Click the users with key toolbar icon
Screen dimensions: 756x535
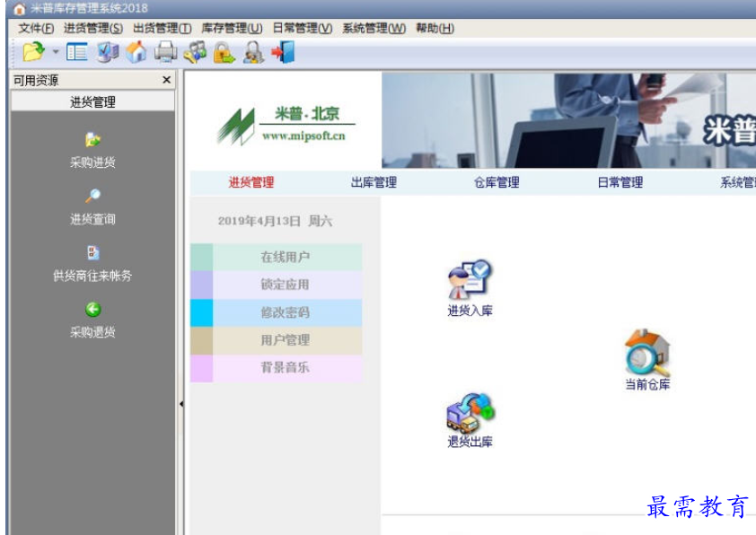[x=195, y=52]
